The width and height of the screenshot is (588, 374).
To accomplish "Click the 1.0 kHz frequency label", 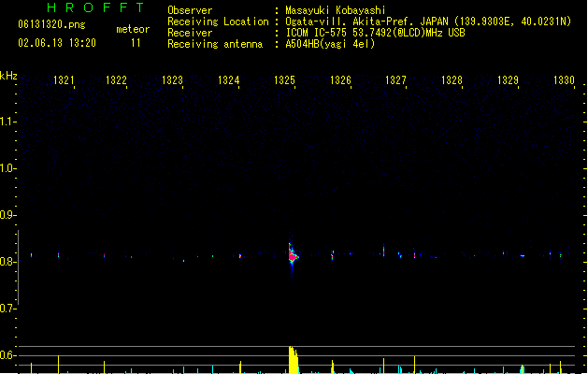I will 7,168.
